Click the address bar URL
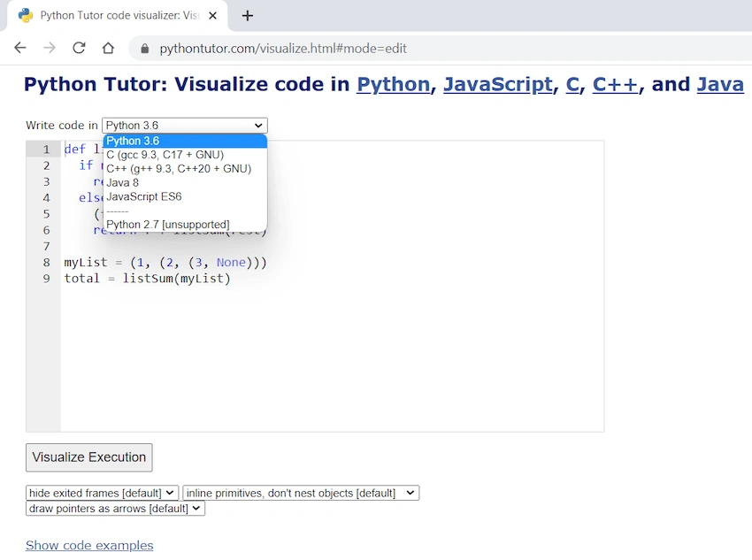 pos(283,49)
